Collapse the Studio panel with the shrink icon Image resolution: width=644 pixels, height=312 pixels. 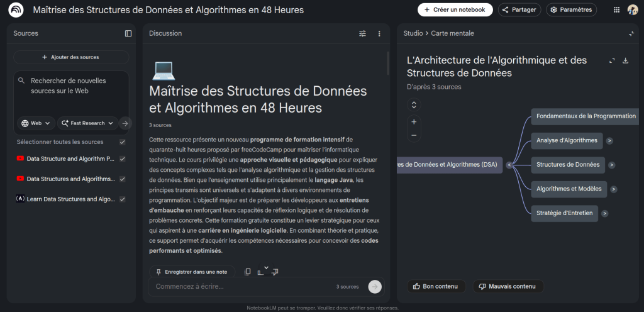pyautogui.click(x=631, y=33)
